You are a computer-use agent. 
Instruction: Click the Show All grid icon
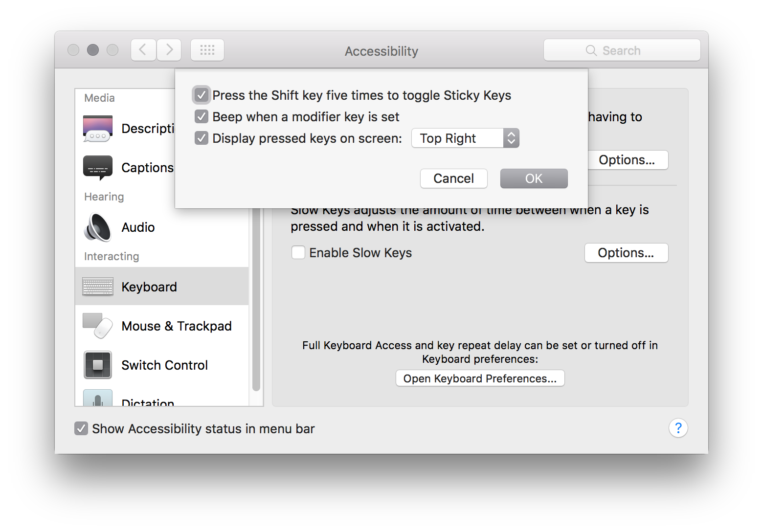(207, 49)
